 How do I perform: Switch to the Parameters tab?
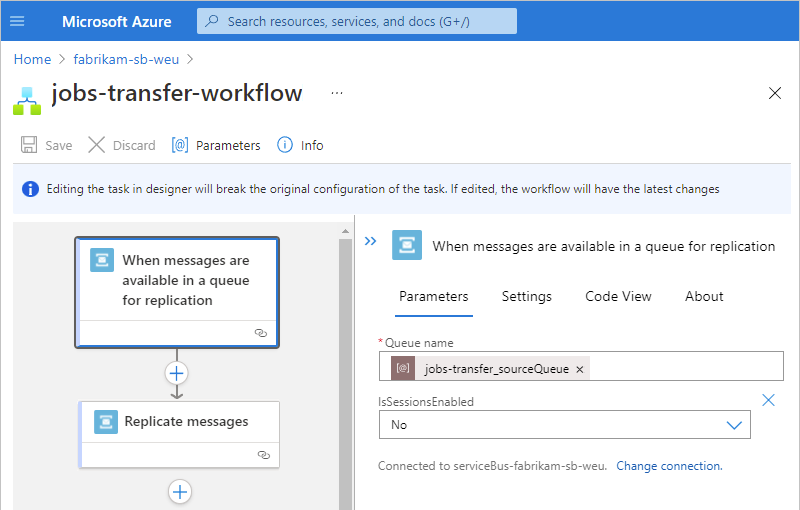point(433,296)
